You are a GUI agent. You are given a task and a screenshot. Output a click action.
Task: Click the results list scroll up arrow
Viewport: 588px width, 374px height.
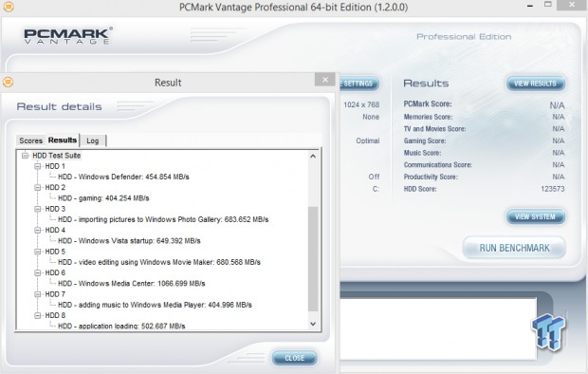[313, 156]
